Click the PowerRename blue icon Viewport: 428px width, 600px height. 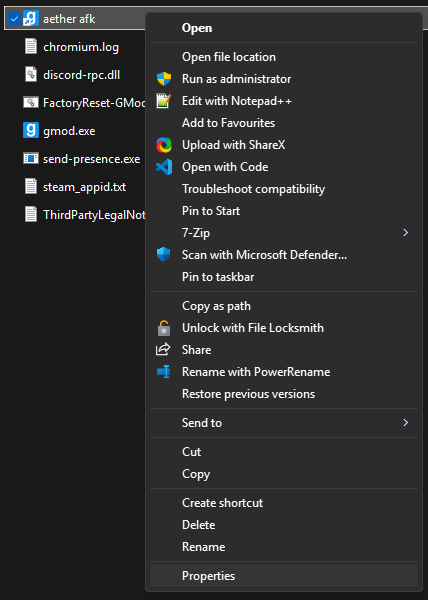[164, 372]
